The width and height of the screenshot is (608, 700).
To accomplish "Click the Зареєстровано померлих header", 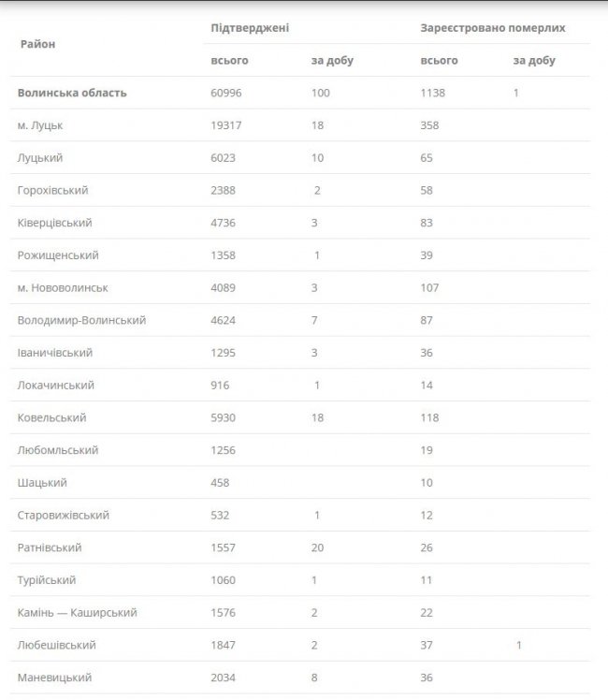I will click(x=493, y=28).
